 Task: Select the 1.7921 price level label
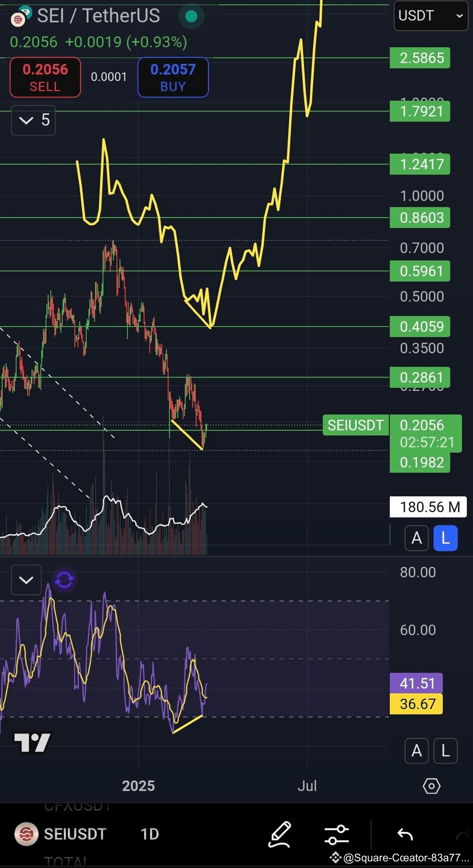420,111
